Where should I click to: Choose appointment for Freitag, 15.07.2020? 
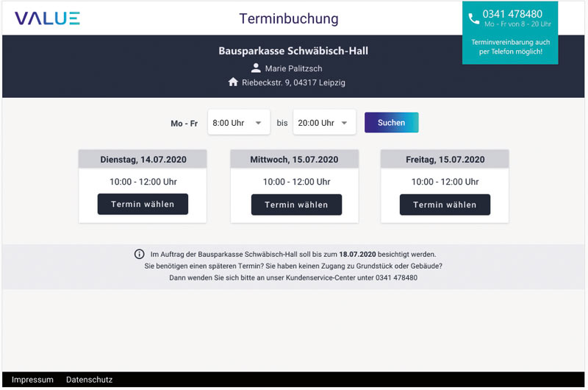445,205
